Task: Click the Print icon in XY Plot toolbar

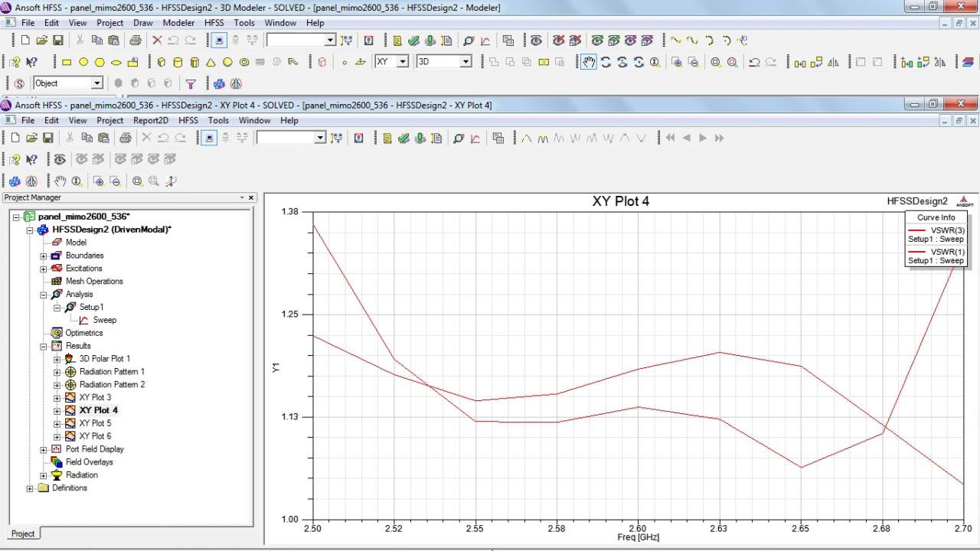Action: [x=126, y=138]
